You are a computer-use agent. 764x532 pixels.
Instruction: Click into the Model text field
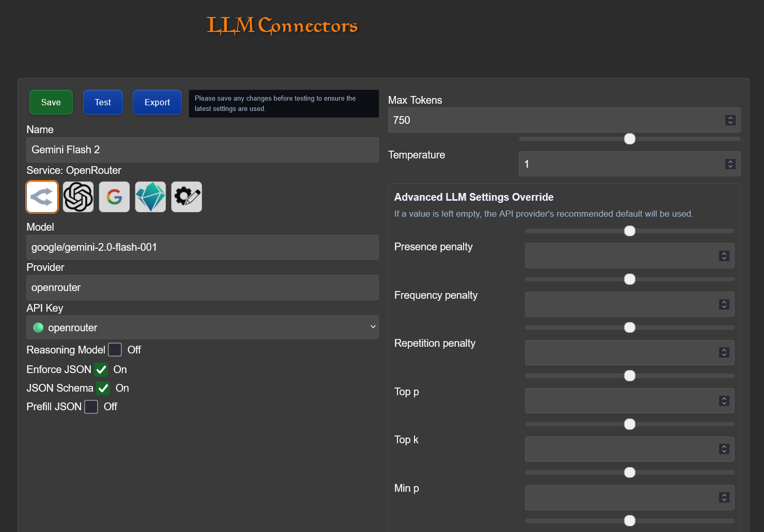click(x=202, y=247)
